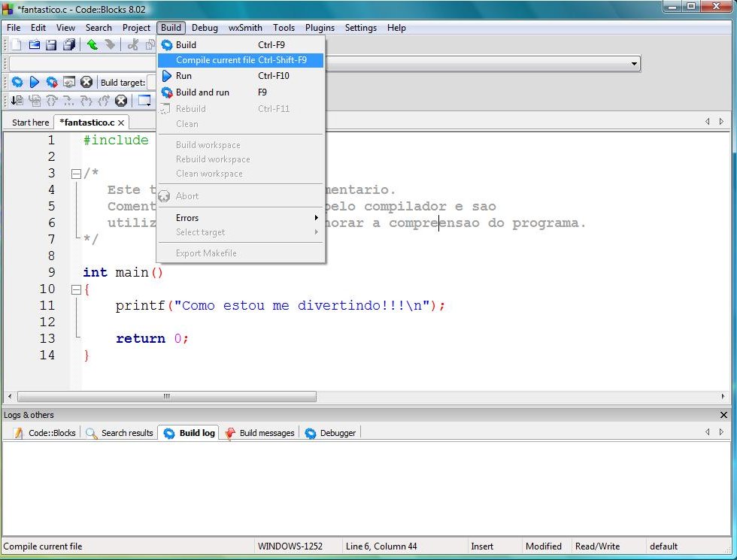
Task: Open the Tools menu
Action: pyautogui.click(x=284, y=28)
